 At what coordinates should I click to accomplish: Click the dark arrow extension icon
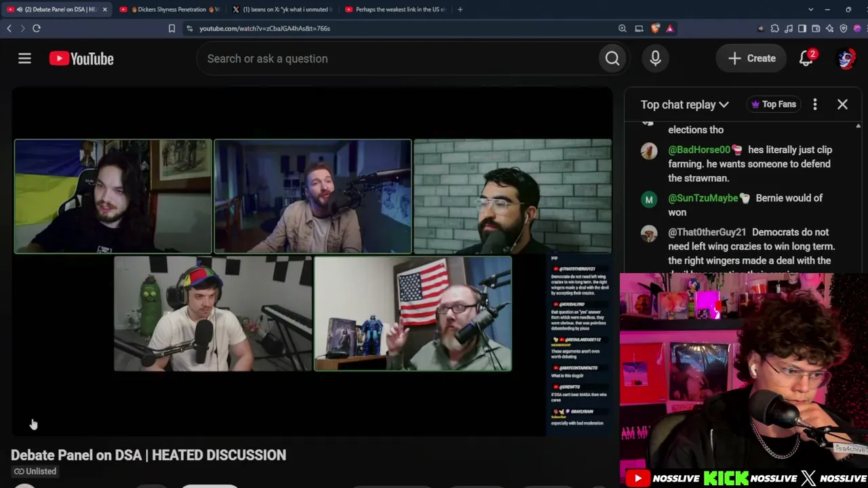(761, 28)
